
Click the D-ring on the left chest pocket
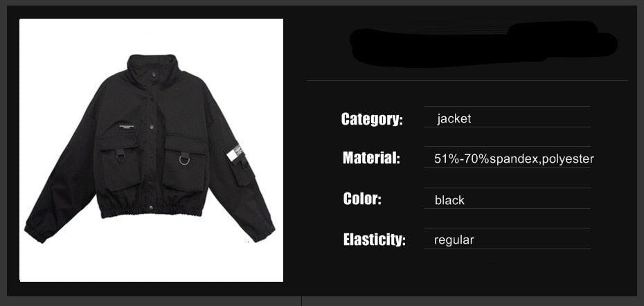120,155
